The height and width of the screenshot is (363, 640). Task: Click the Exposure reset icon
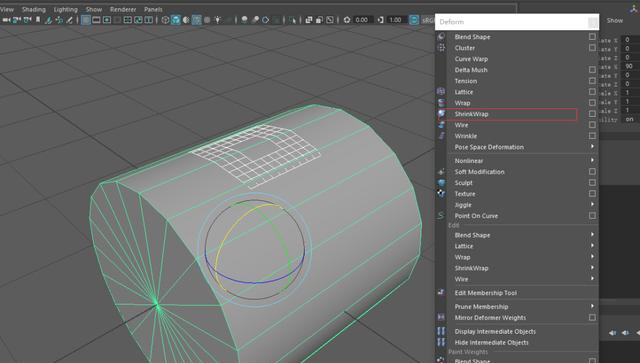pos(347,20)
